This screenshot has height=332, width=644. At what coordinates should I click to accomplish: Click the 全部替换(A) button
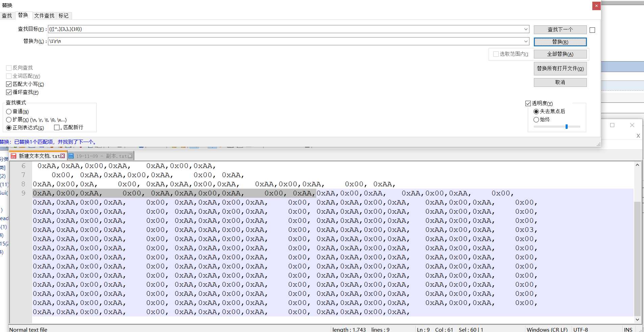click(560, 54)
